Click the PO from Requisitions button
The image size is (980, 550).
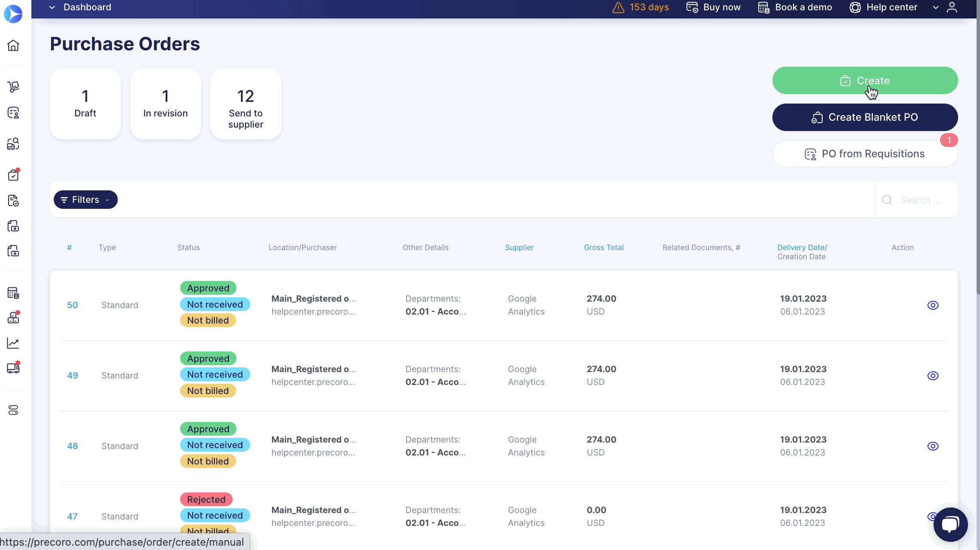click(x=865, y=154)
